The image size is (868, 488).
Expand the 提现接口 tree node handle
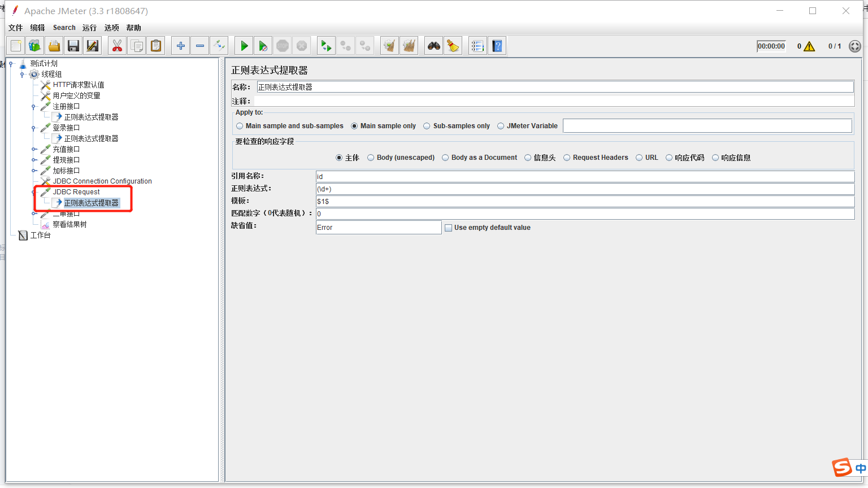(33, 160)
